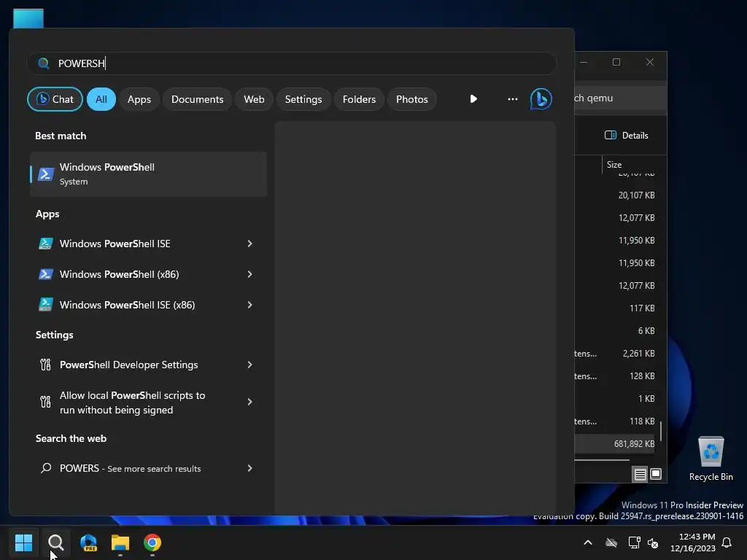The width and height of the screenshot is (747, 560).
Task: Click the play arrow to show more filters
Action: (x=473, y=99)
